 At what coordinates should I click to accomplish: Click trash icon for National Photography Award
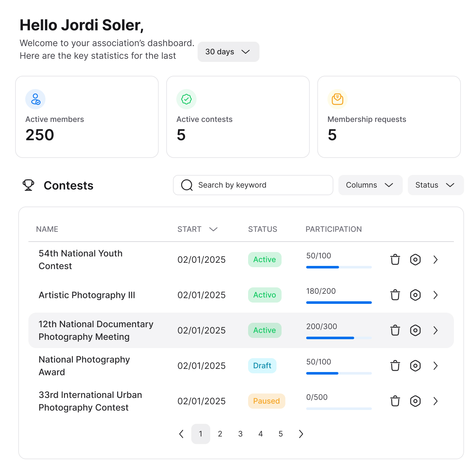point(395,366)
